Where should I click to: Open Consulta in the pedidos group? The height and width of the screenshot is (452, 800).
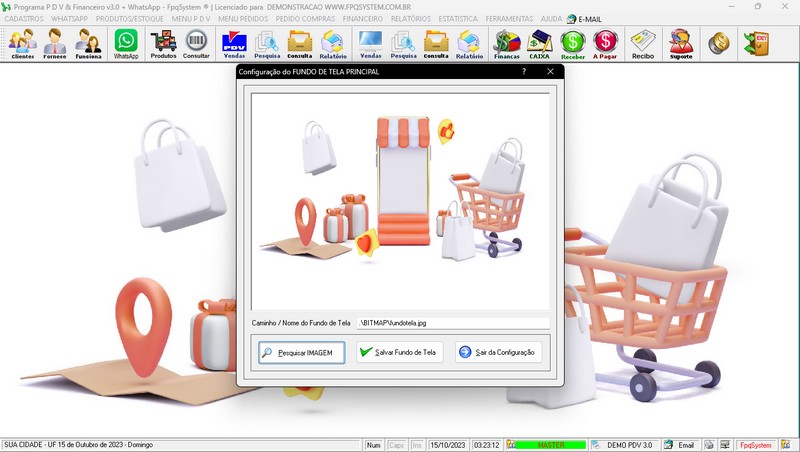436,44
